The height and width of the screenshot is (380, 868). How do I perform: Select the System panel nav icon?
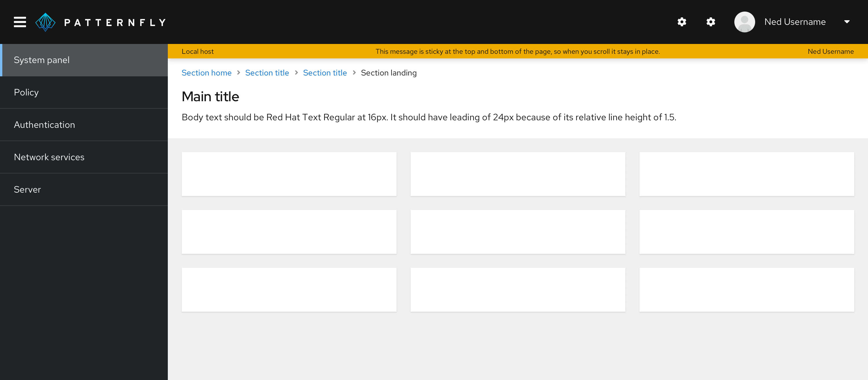(x=84, y=60)
